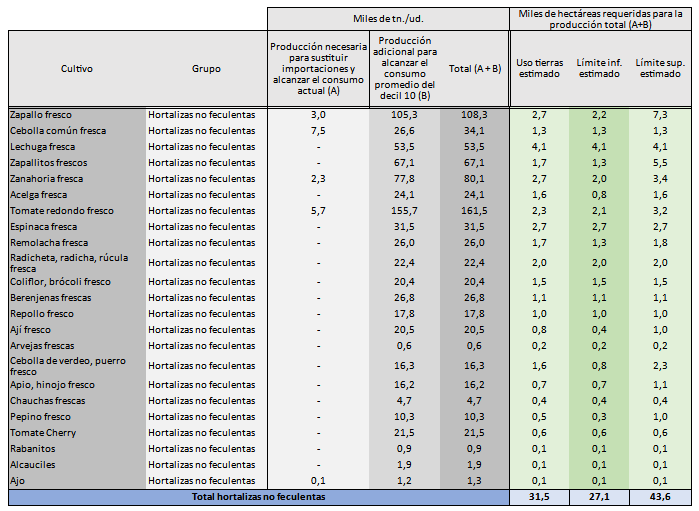Select the 108,3 total for Zapallo fresco
Image resolution: width=699 pixels, height=511 pixels.
click(473, 115)
